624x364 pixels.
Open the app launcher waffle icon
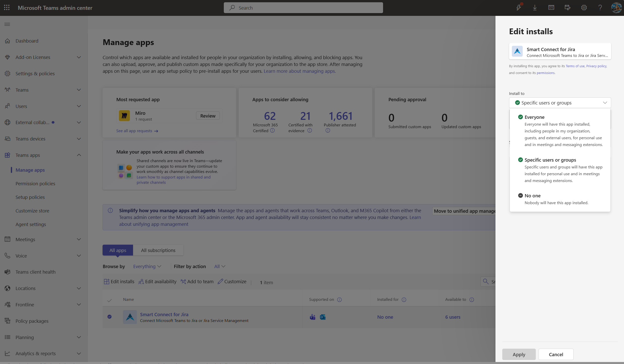[7, 8]
